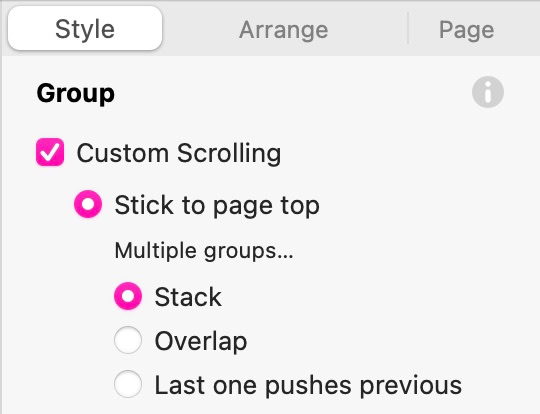Click the Custom Scrolling label text
This screenshot has height=414, width=540.
pos(179,153)
